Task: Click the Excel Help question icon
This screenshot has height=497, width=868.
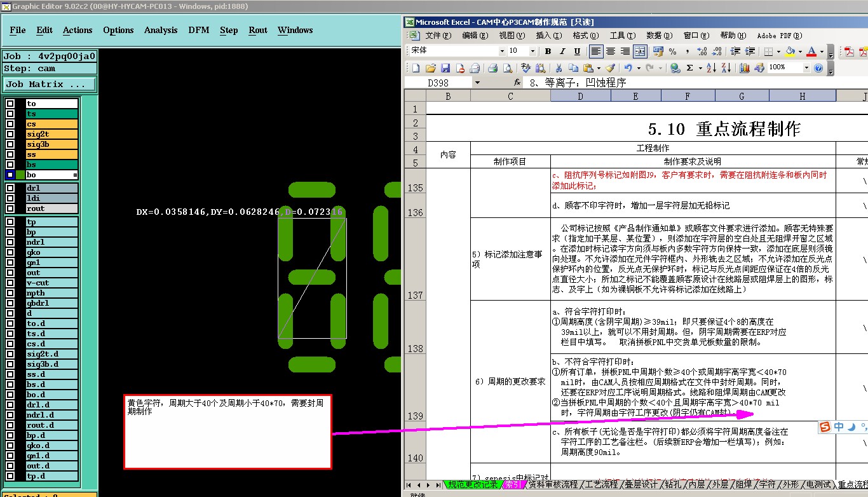Action: coord(818,68)
